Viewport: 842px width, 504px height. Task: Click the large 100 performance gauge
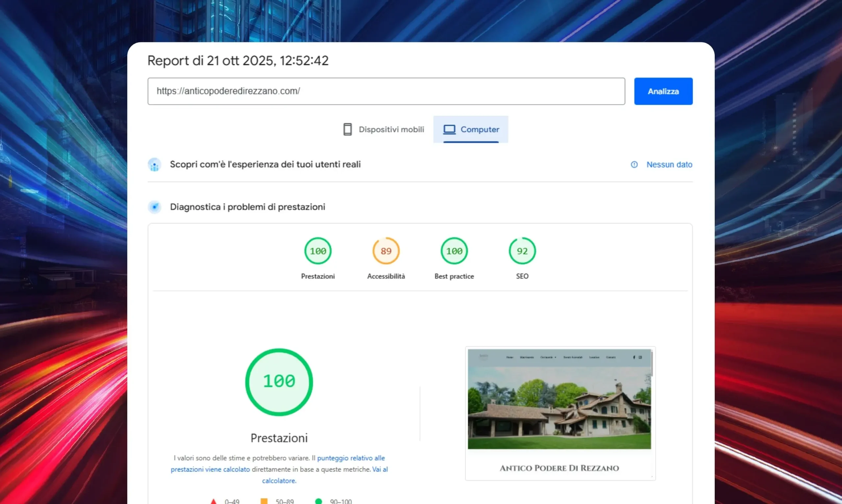point(279,382)
